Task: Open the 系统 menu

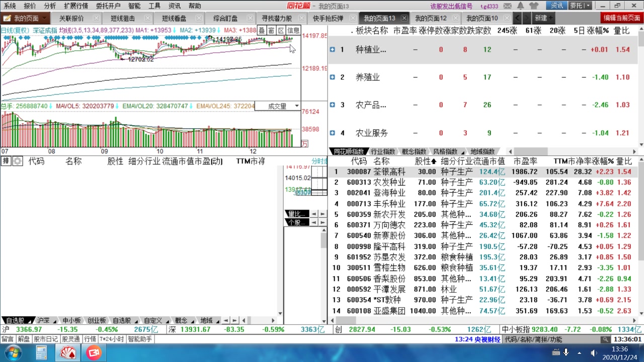Action: (10, 6)
